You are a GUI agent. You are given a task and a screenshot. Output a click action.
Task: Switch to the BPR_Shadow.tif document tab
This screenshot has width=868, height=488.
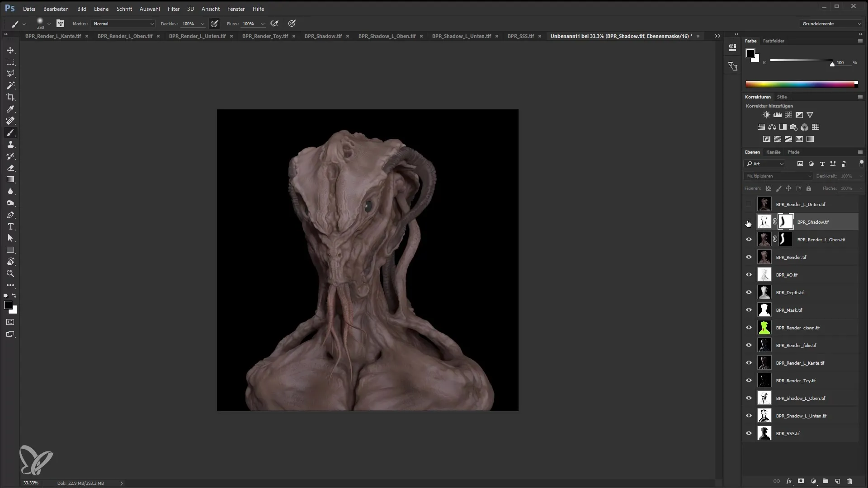[x=323, y=36]
